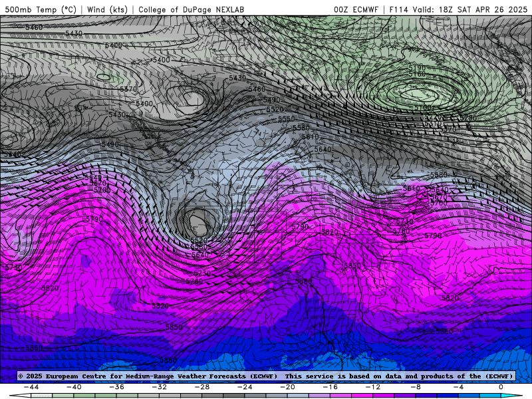Click the "00Z ECMWF" model run label

coord(356,9)
